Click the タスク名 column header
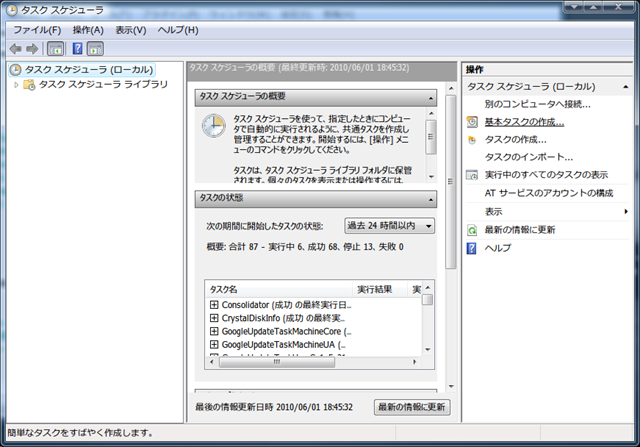Viewport: 640px width, 447px height. pyautogui.click(x=279, y=289)
